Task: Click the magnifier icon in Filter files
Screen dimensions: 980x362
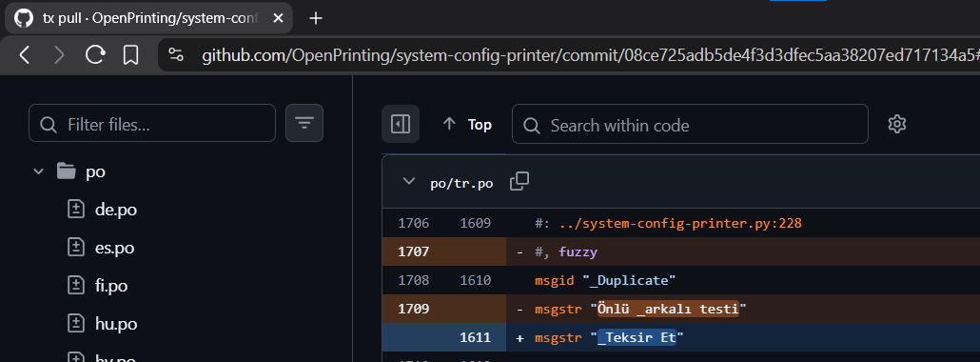Action: [x=49, y=124]
